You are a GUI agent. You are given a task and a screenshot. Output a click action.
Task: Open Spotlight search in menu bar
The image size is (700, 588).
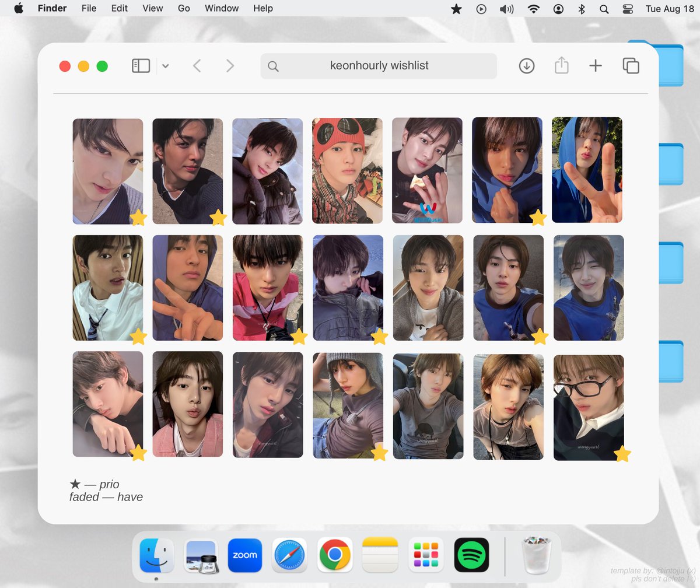[604, 9]
